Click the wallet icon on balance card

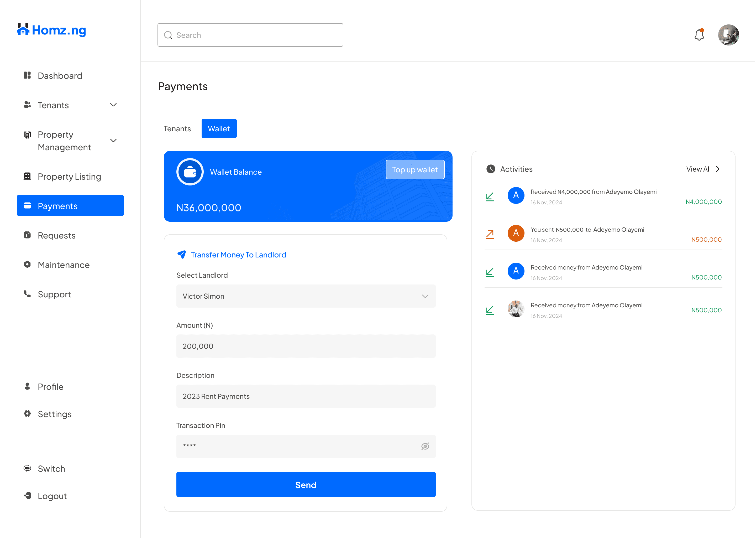(x=190, y=172)
